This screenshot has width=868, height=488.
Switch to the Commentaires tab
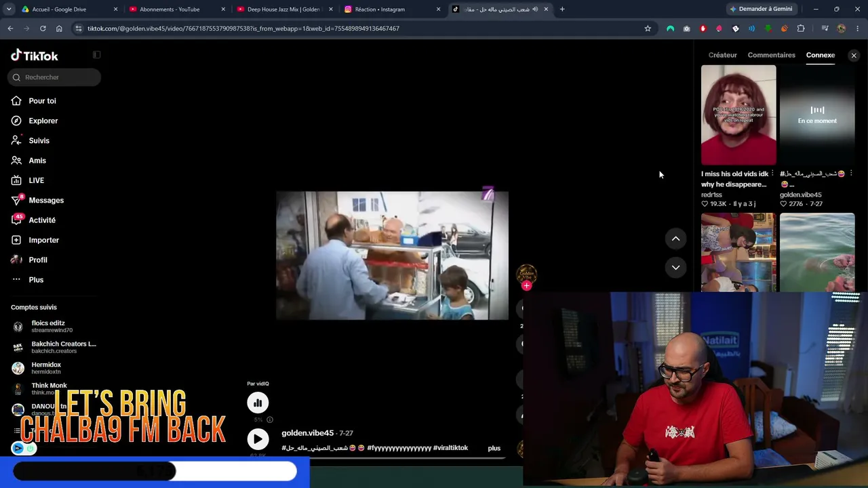point(771,55)
